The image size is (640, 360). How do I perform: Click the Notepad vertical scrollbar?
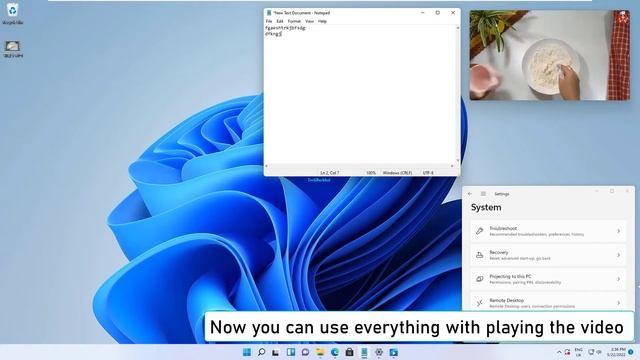tap(458, 94)
